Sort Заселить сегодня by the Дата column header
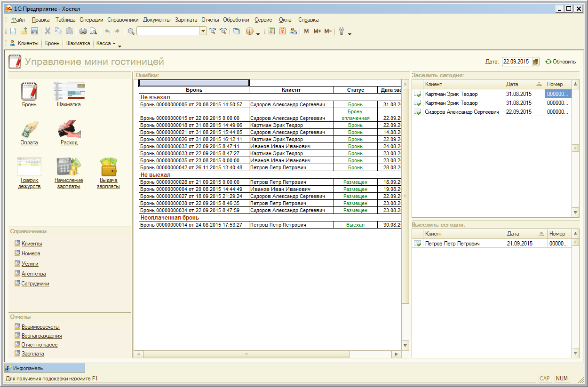This screenshot has height=387, width=588. click(x=524, y=84)
